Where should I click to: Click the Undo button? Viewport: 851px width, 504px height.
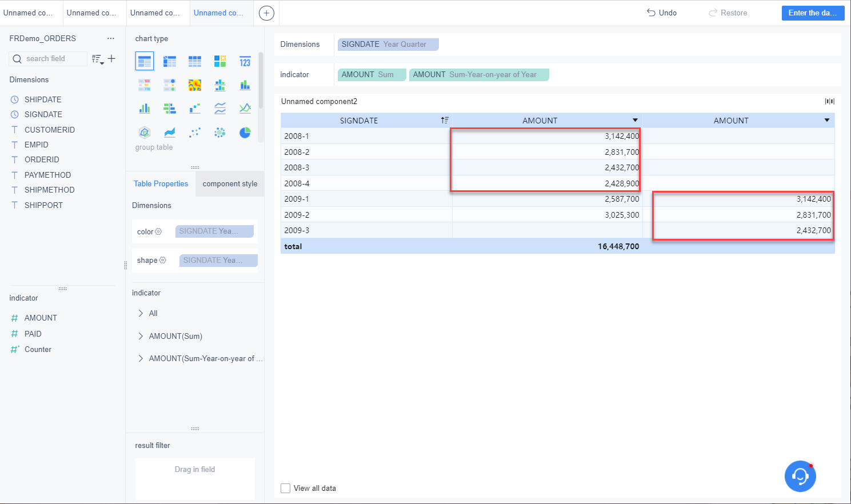pos(662,13)
